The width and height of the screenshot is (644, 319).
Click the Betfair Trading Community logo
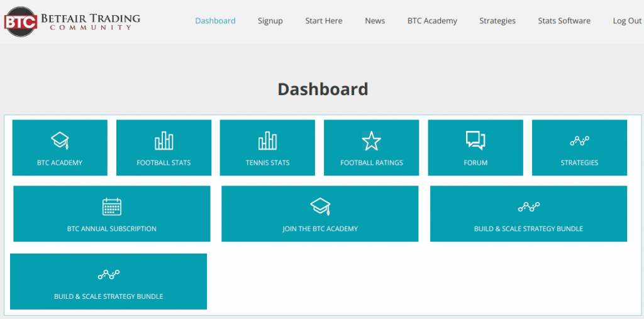tap(72, 21)
